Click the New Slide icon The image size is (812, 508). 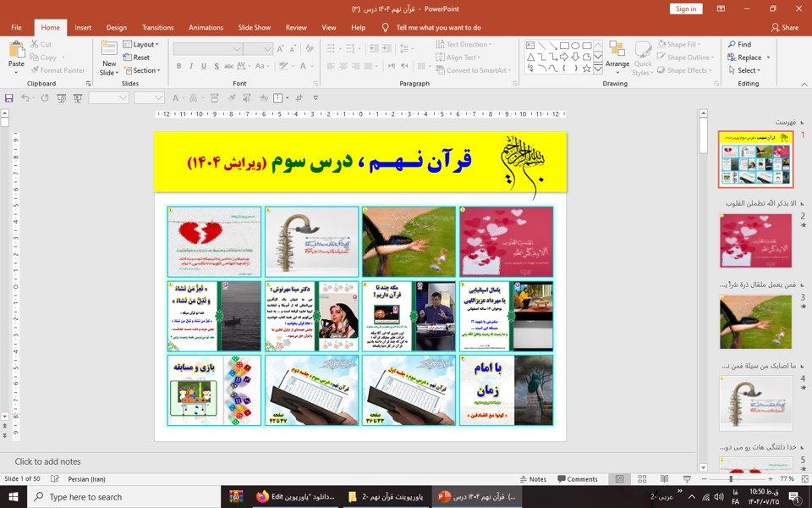pos(109,51)
